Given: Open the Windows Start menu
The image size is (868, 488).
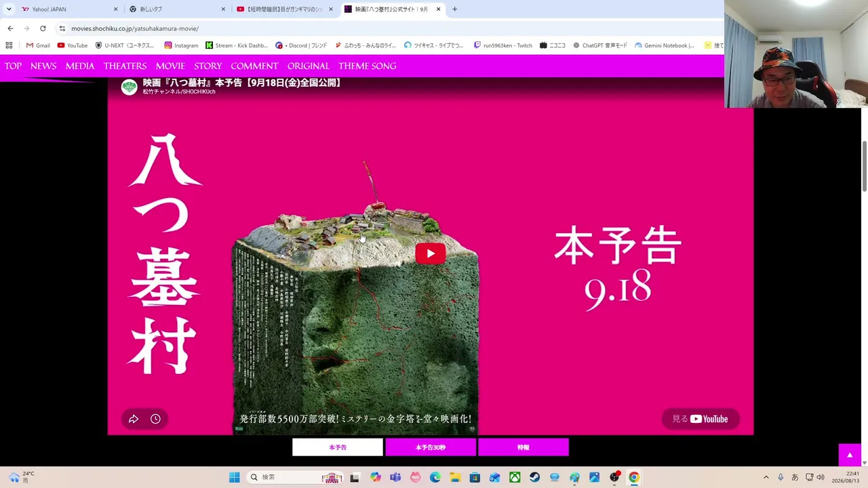Looking at the screenshot, I should click(x=234, y=477).
